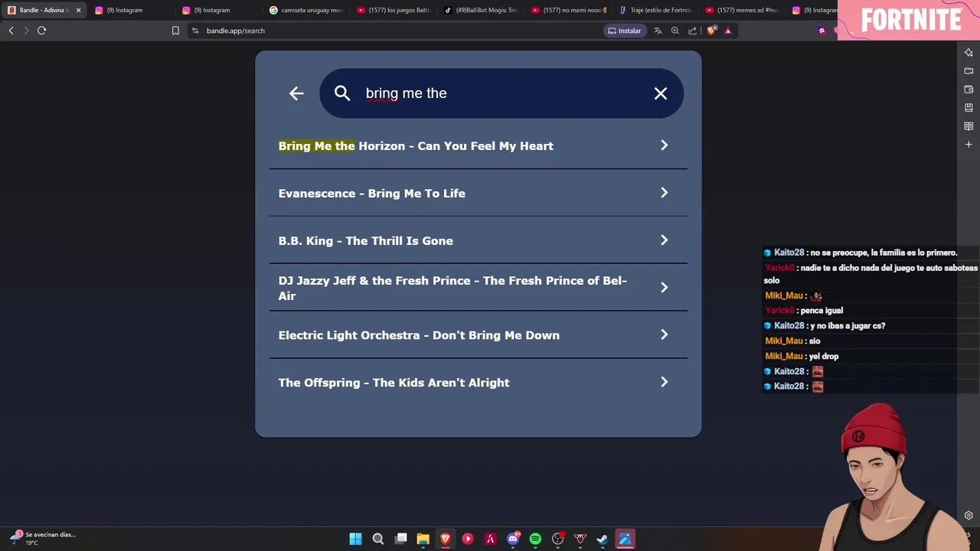The height and width of the screenshot is (551, 980).
Task: Open Leo AI sparkle icon in sidebar
Action: point(969,53)
